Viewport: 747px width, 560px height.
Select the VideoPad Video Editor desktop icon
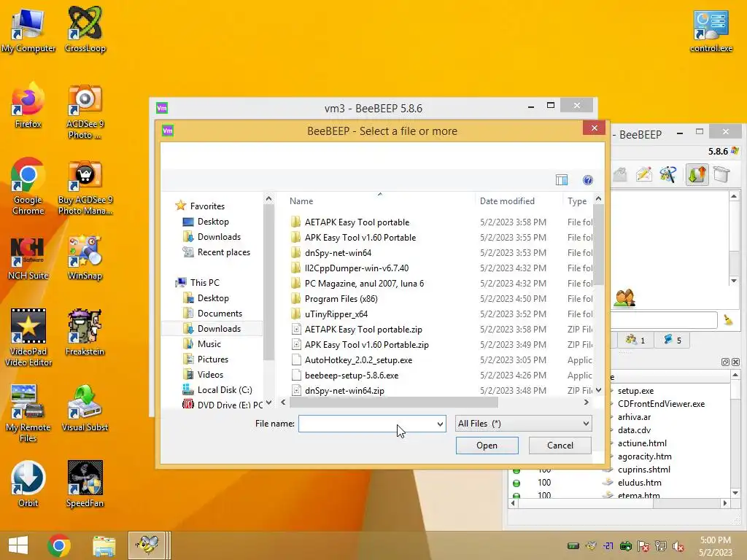coord(28,338)
